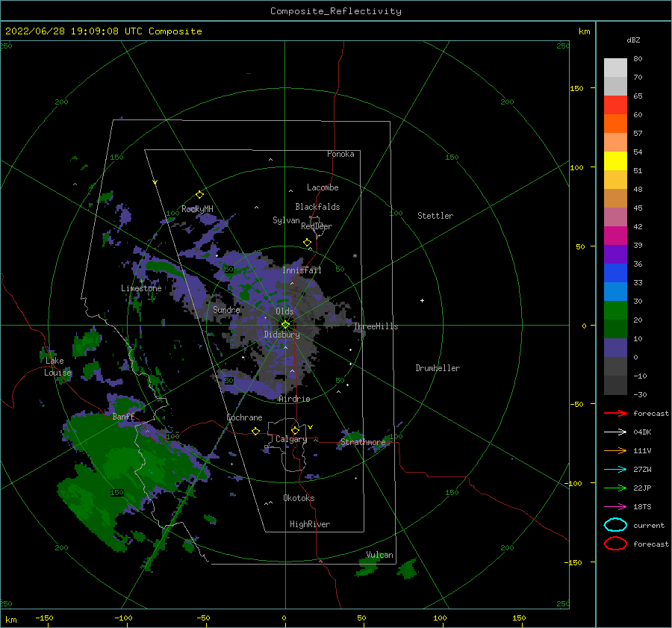Click the white asterisk east of Innisfail

[x=355, y=256]
